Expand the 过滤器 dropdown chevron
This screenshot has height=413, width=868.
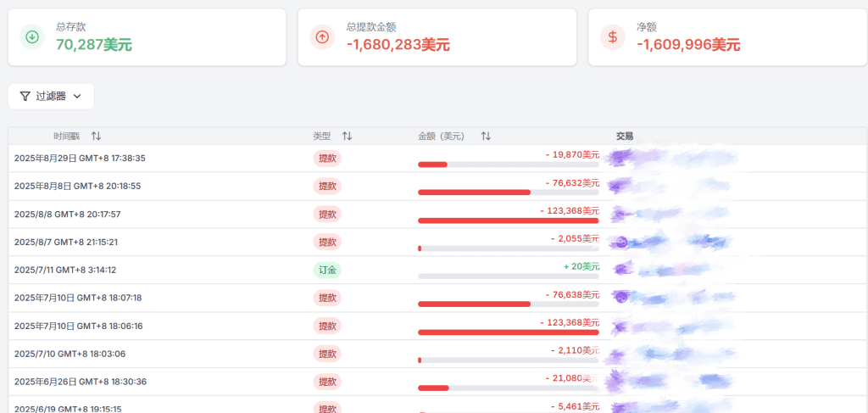[x=77, y=97]
